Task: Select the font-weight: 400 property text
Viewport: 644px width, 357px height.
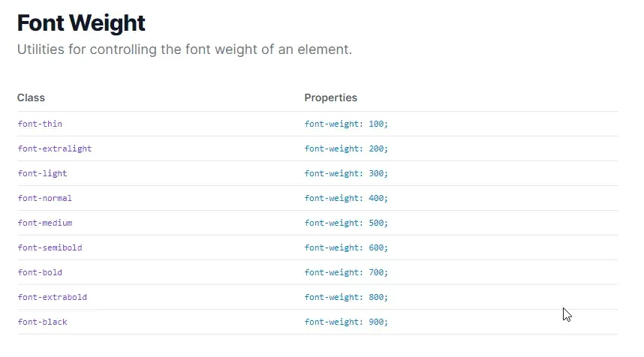Action: coord(346,198)
